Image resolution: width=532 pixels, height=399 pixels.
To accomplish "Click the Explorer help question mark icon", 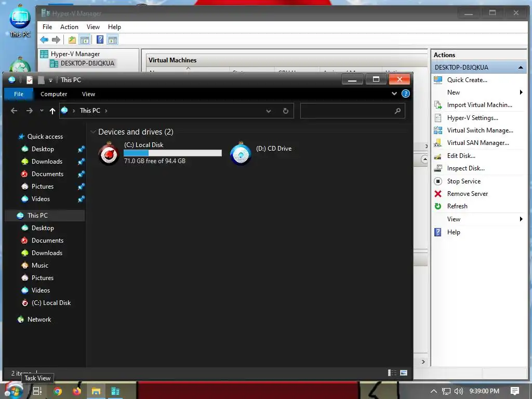I will click(x=405, y=94).
